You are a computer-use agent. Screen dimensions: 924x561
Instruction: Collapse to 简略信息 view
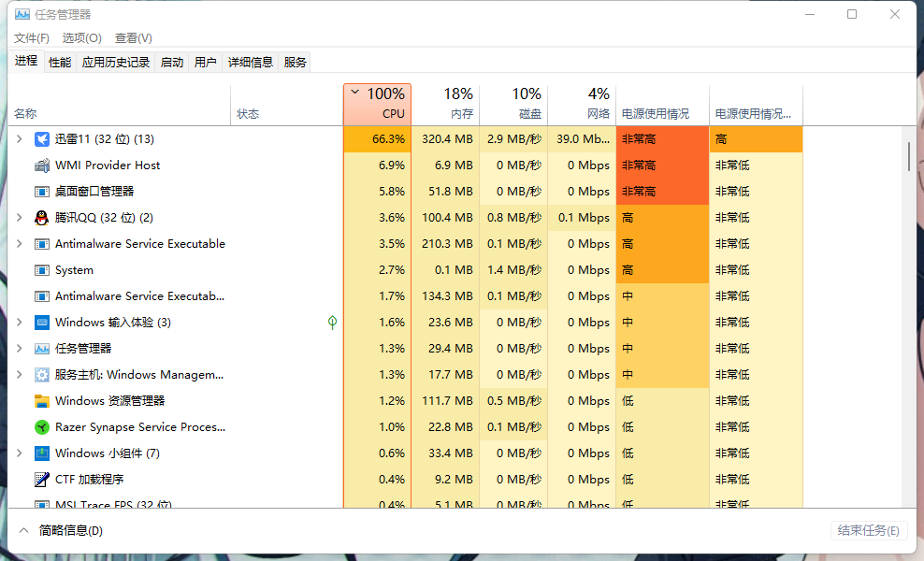click(62, 530)
